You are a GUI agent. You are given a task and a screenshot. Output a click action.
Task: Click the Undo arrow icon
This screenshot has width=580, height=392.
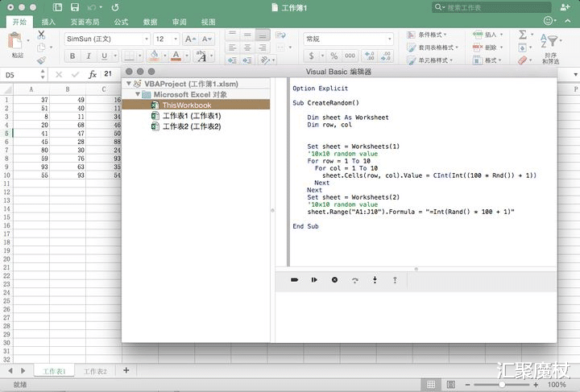coord(92,7)
